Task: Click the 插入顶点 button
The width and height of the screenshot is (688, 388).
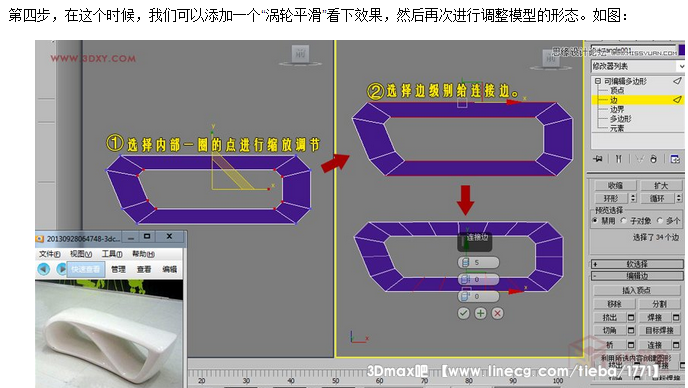Action: (637, 290)
